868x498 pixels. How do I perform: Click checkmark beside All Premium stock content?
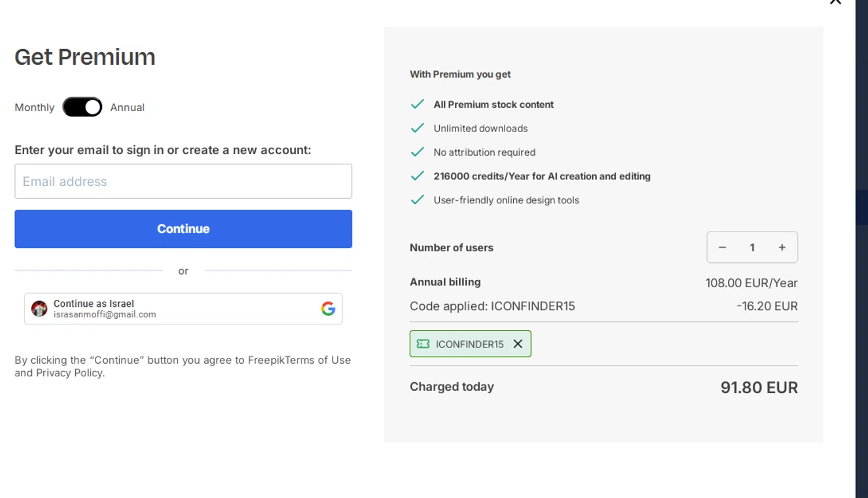click(417, 104)
